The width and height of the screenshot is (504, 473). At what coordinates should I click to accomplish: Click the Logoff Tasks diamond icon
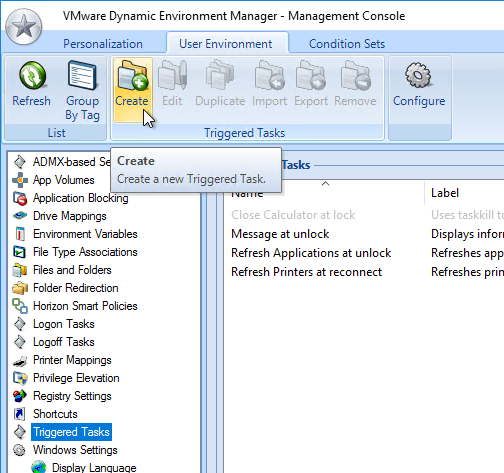(20, 342)
